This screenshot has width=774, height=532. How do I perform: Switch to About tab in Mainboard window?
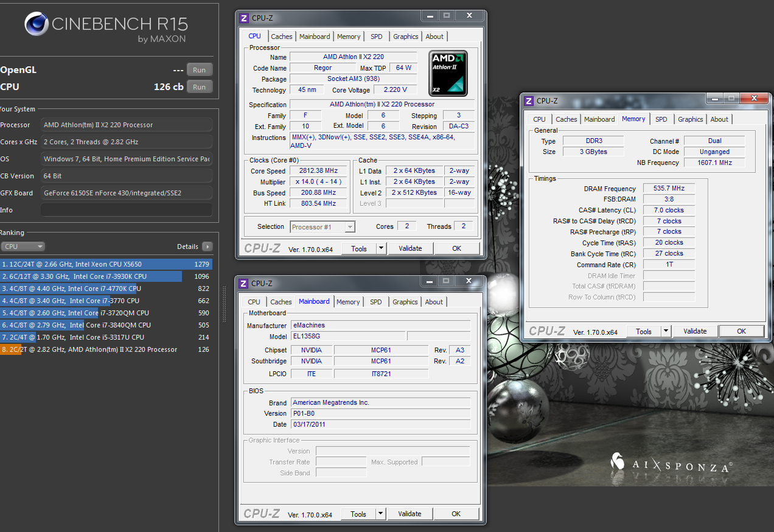point(434,302)
